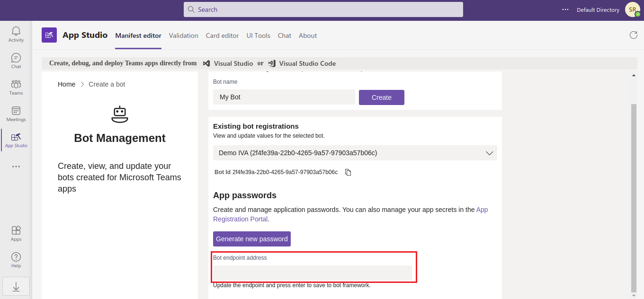Click the Bot endpoint address field
Viewport: 644px width, 299px height.
[313, 273]
